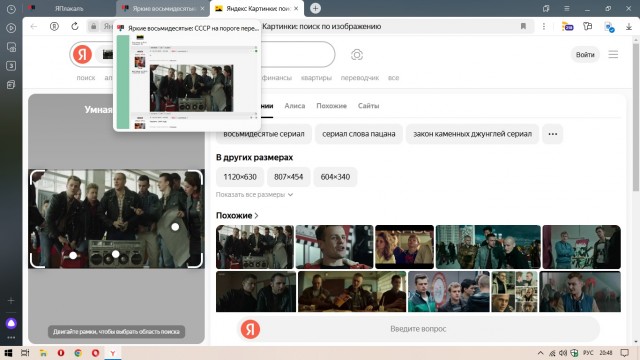The image size is (640, 360).
Task: Open the Похожие section chevron heading
Action: (237, 216)
